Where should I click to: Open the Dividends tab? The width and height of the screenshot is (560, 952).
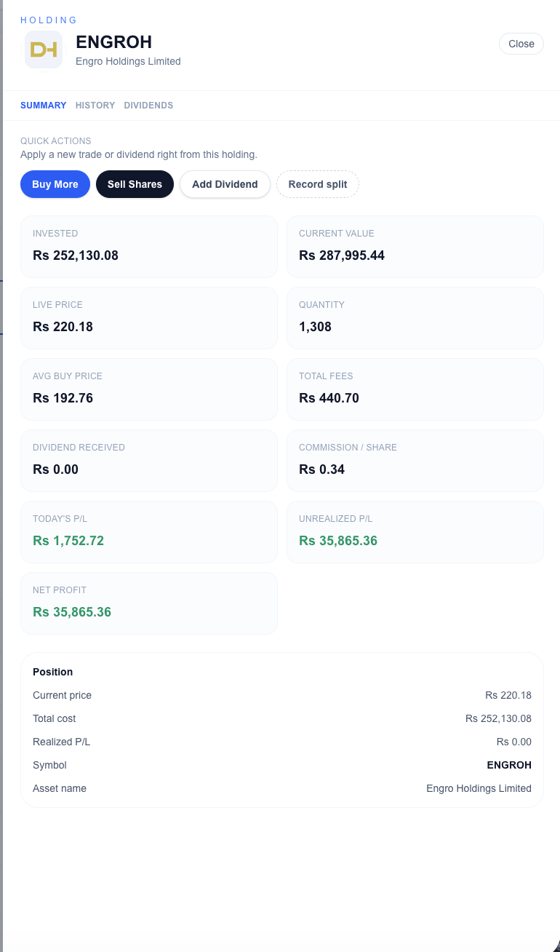click(148, 106)
